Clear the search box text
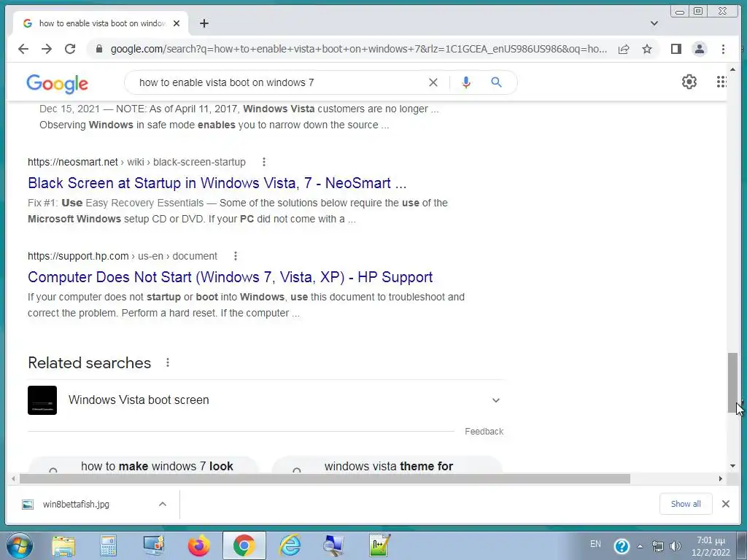747x560 pixels. [x=433, y=82]
